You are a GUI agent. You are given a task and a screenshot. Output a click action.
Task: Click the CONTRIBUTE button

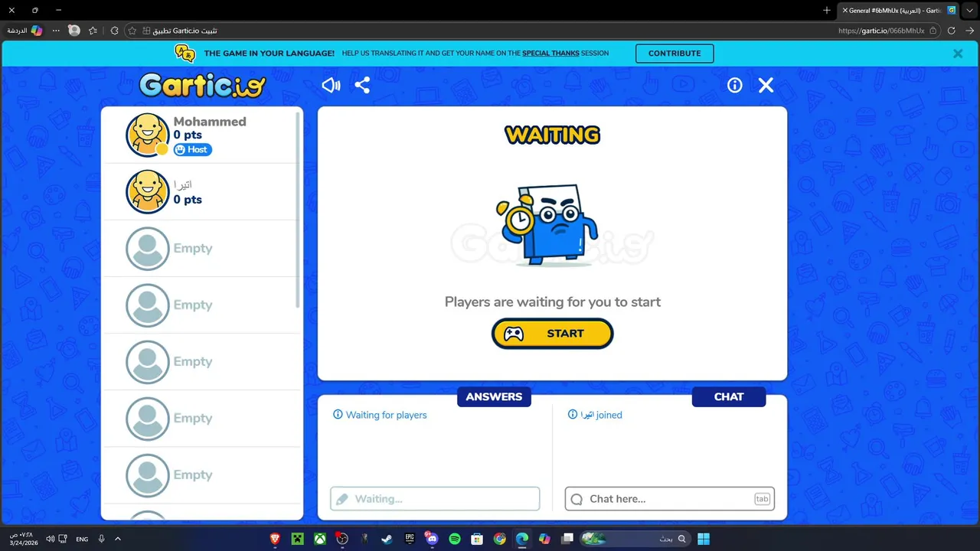tap(675, 54)
